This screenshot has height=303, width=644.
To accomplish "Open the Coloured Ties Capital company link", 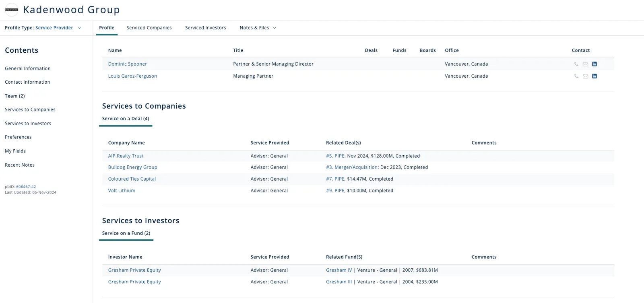I will click(132, 179).
